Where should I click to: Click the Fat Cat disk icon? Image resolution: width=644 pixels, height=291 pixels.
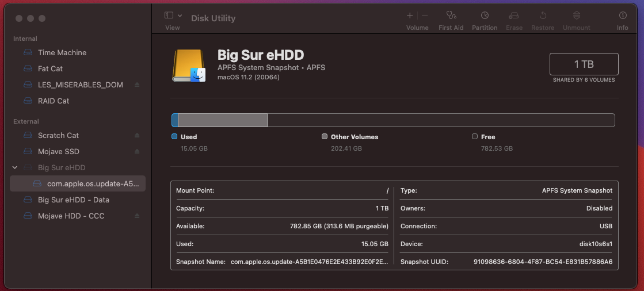pyautogui.click(x=28, y=68)
